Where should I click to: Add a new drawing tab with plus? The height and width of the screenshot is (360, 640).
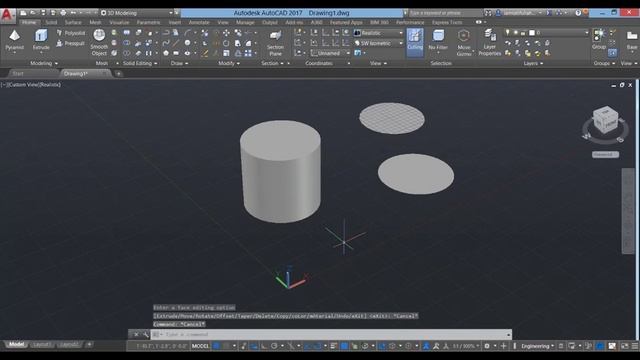point(118,73)
